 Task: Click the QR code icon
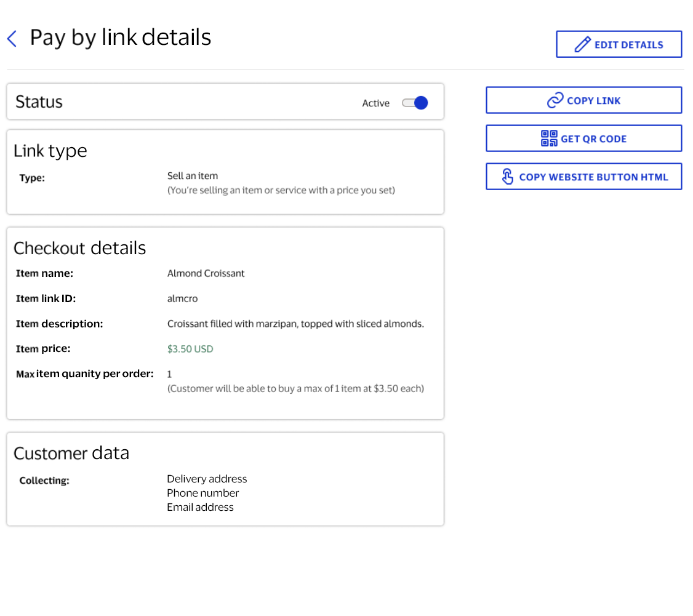[549, 138]
